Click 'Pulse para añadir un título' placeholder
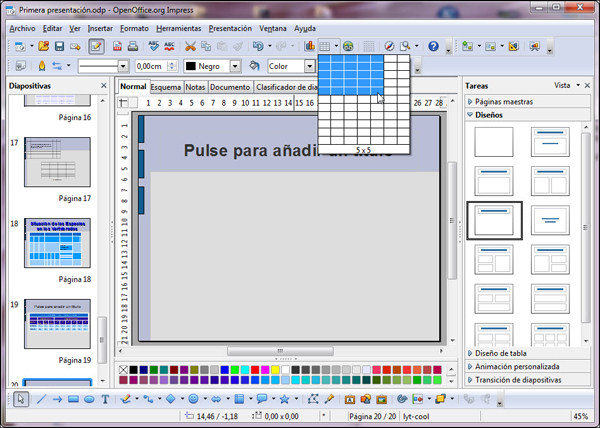600x428 pixels. tap(288, 150)
